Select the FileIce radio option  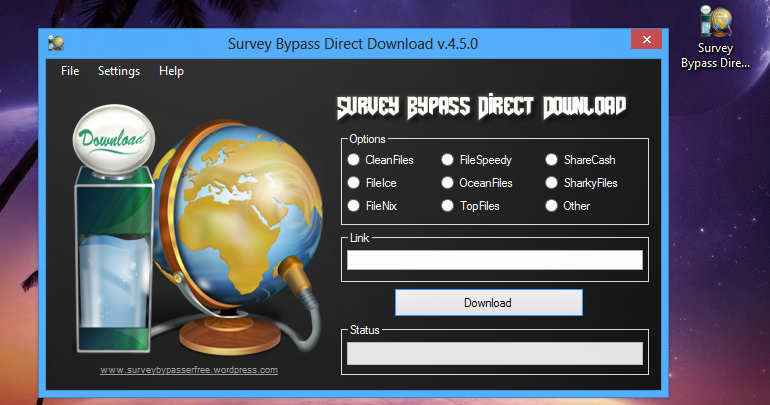tap(372, 183)
